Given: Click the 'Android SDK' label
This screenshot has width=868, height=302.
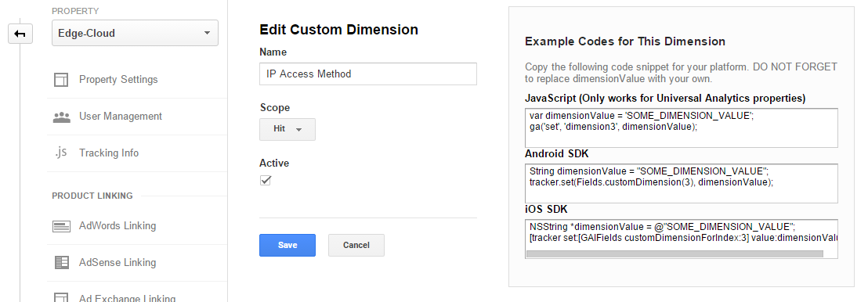Looking at the screenshot, I should [557, 154].
